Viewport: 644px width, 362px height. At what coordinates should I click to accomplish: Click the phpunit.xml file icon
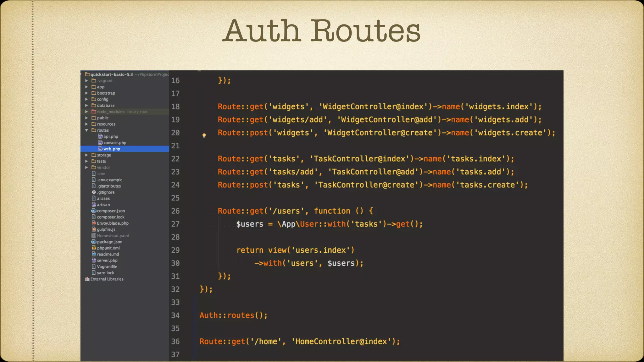point(94,248)
